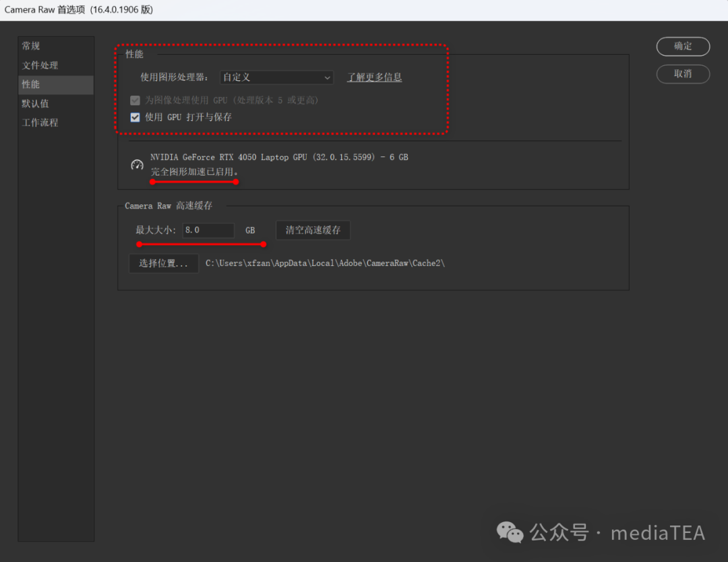Viewport: 728px width, 562px height.
Task: Expand the 使用图形处理器 dropdown
Action: (x=277, y=77)
